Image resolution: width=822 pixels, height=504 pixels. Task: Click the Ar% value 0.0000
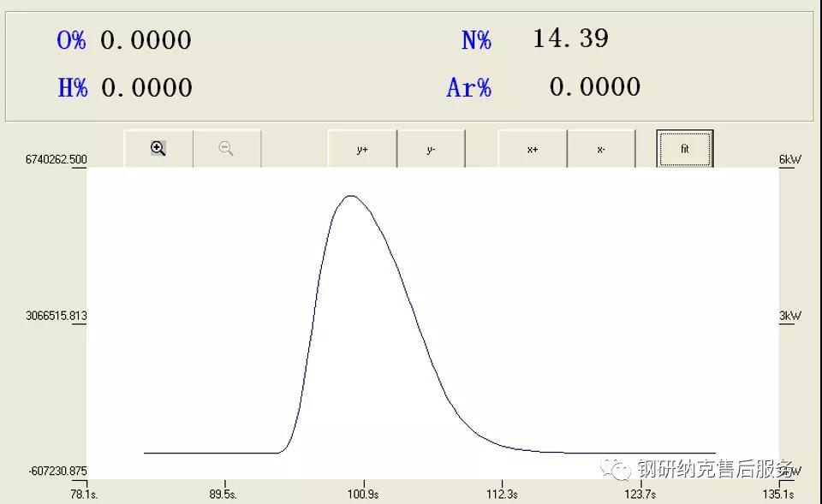(594, 86)
